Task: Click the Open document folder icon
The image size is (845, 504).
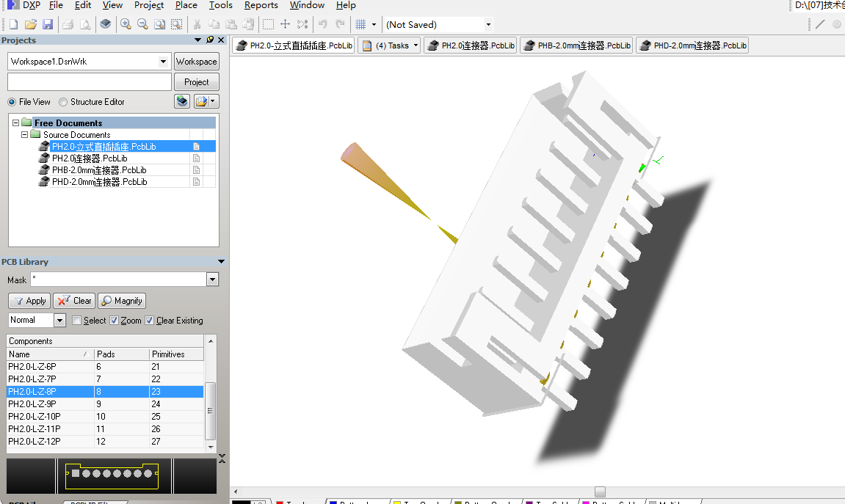Action: point(31,24)
